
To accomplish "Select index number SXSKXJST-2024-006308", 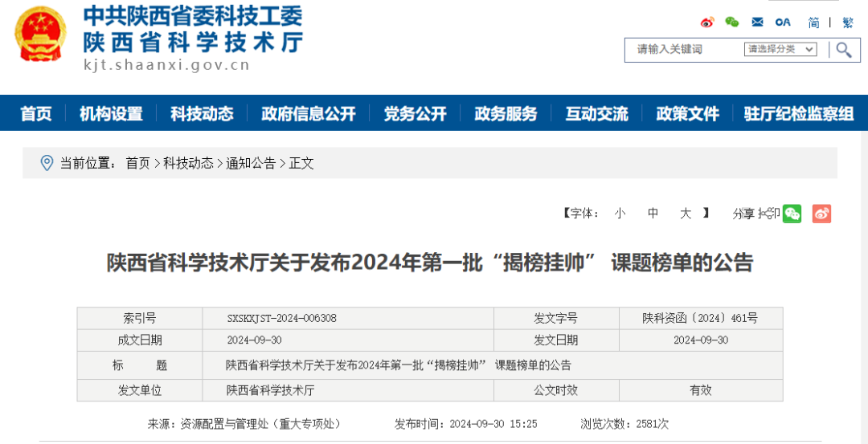I will pos(282,319).
